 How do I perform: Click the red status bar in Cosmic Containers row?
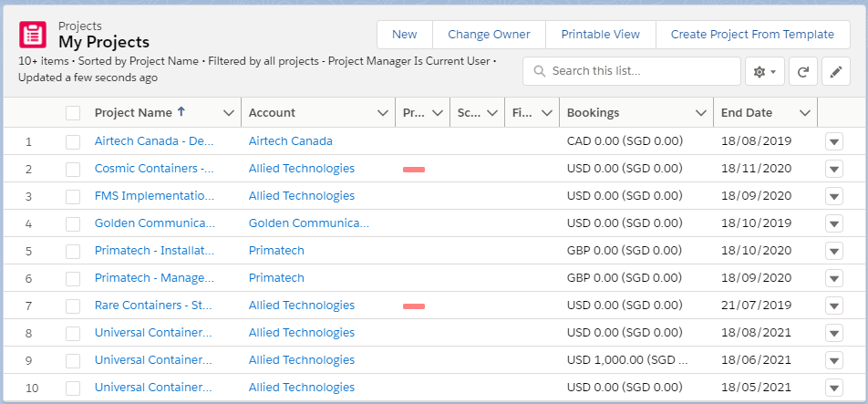point(414,170)
